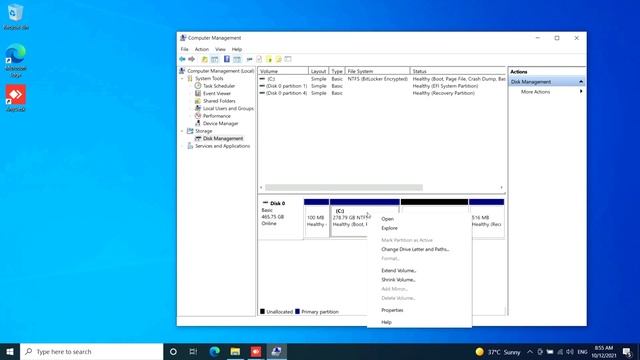The width and height of the screenshot is (640, 360).
Task: Collapse Disk Management section in Actions pane
Action: tap(581, 82)
